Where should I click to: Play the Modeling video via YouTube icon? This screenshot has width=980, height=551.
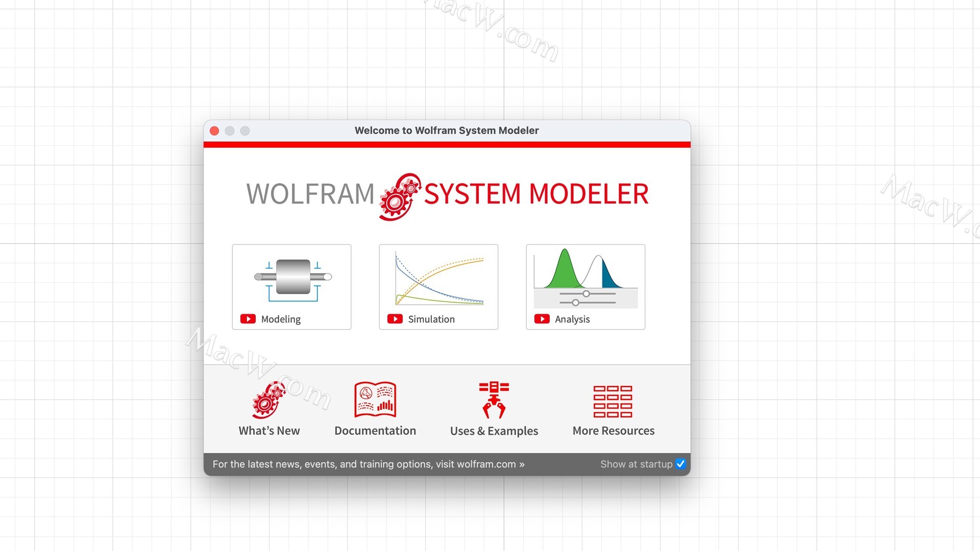click(x=248, y=319)
